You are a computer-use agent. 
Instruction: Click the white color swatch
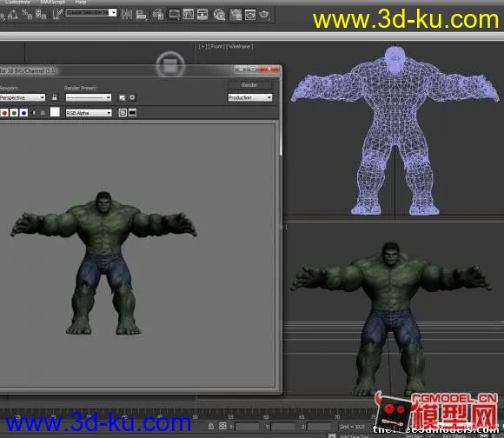(55, 112)
